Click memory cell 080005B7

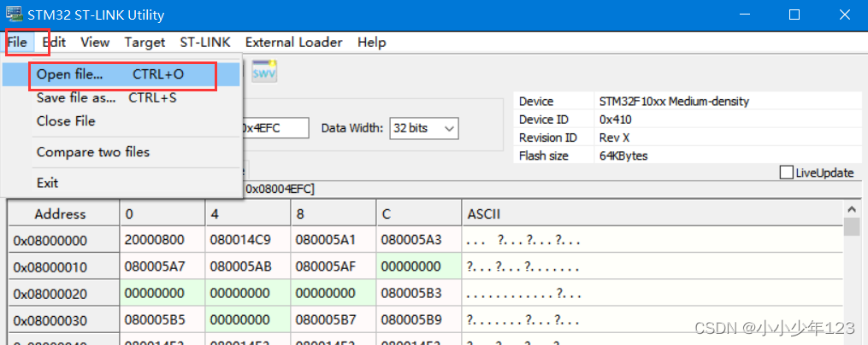334,320
